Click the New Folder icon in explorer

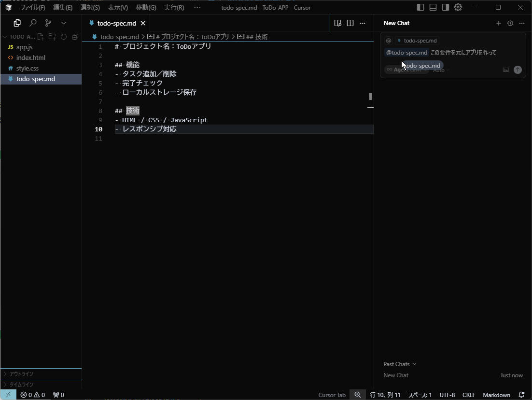pos(52,37)
